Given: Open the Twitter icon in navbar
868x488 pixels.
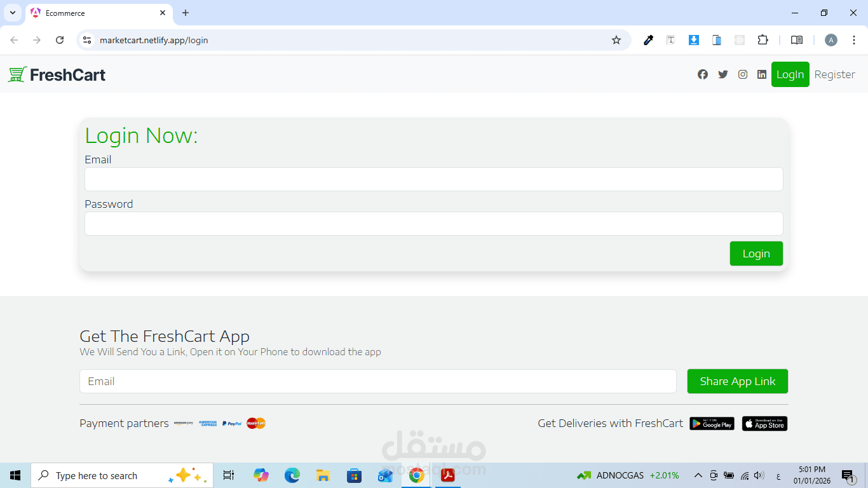Looking at the screenshot, I should (x=723, y=74).
